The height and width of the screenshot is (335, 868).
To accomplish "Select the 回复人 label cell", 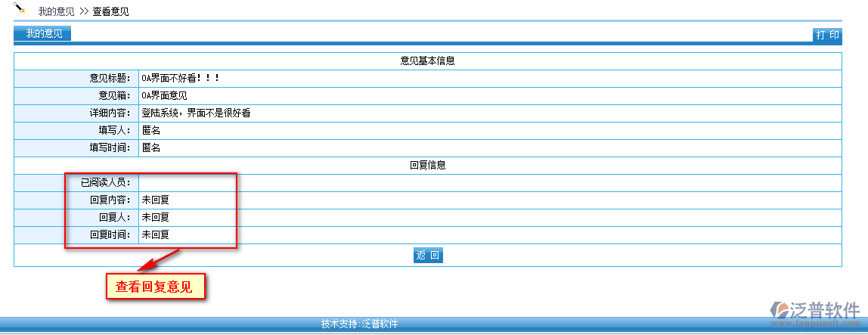I will (76, 217).
